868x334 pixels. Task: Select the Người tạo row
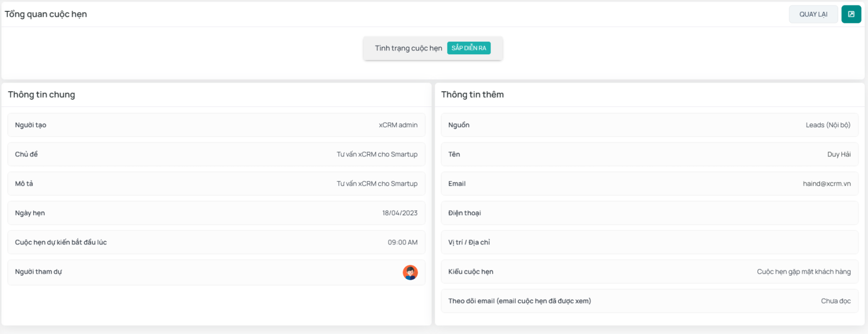click(x=216, y=125)
